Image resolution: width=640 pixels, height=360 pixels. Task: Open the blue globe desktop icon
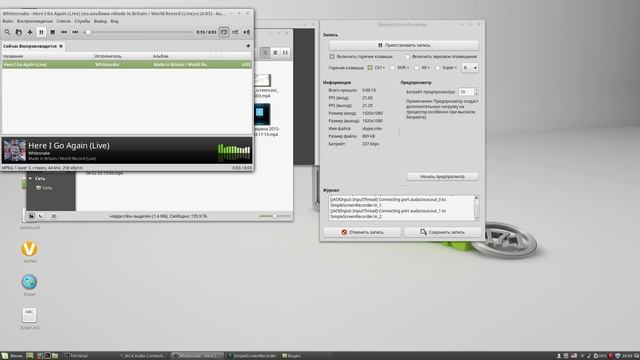point(29,282)
